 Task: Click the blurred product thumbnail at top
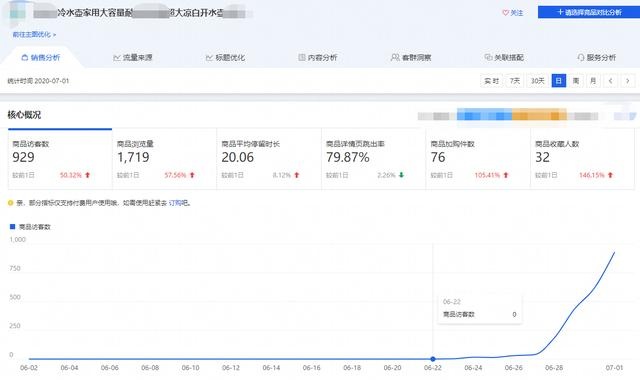(x=18, y=13)
